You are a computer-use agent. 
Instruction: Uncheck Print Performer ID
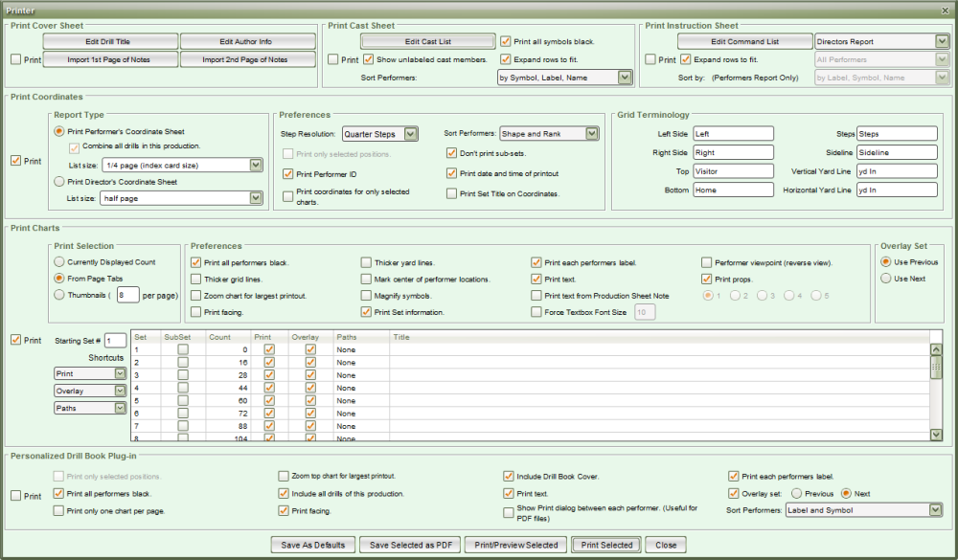[x=288, y=174]
